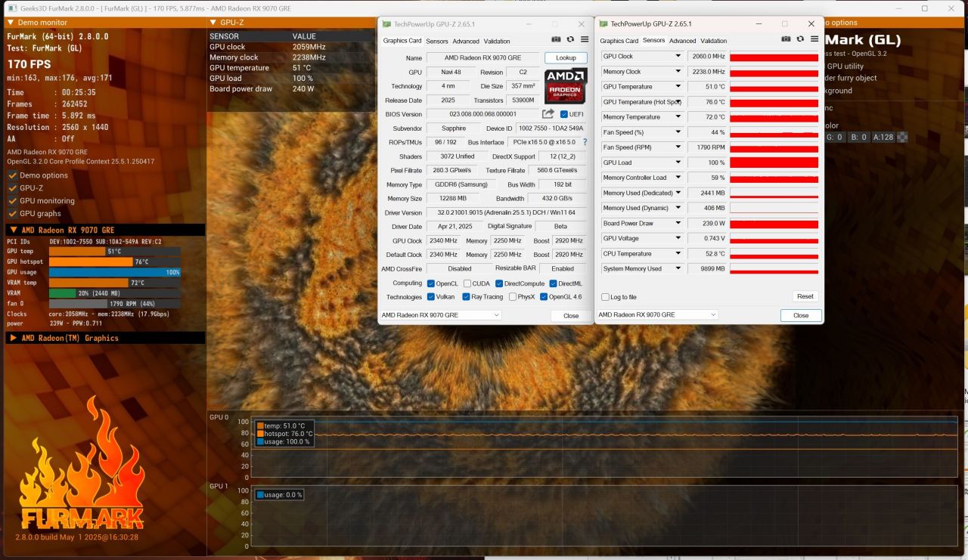This screenshot has width=968, height=560.
Task: Click the G: 0 color value field
Action: click(x=835, y=138)
